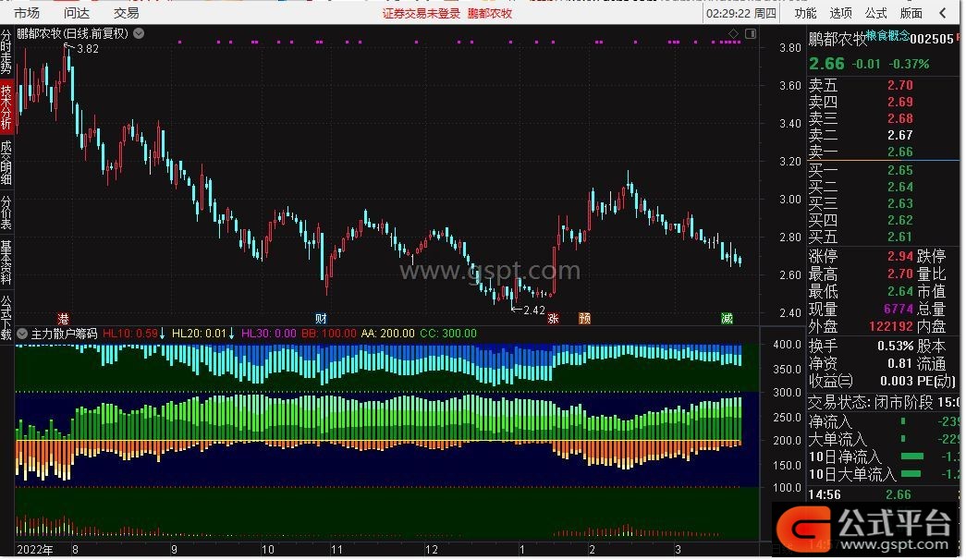
Task: Click the 外盘 value 122192
Action: [x=891, y=326]
